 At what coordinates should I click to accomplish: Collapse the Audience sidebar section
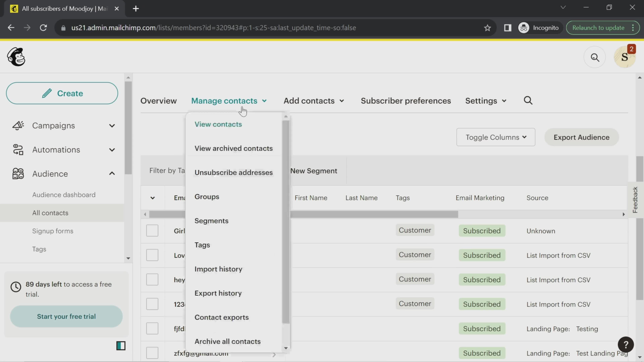[x=112, y=173]
